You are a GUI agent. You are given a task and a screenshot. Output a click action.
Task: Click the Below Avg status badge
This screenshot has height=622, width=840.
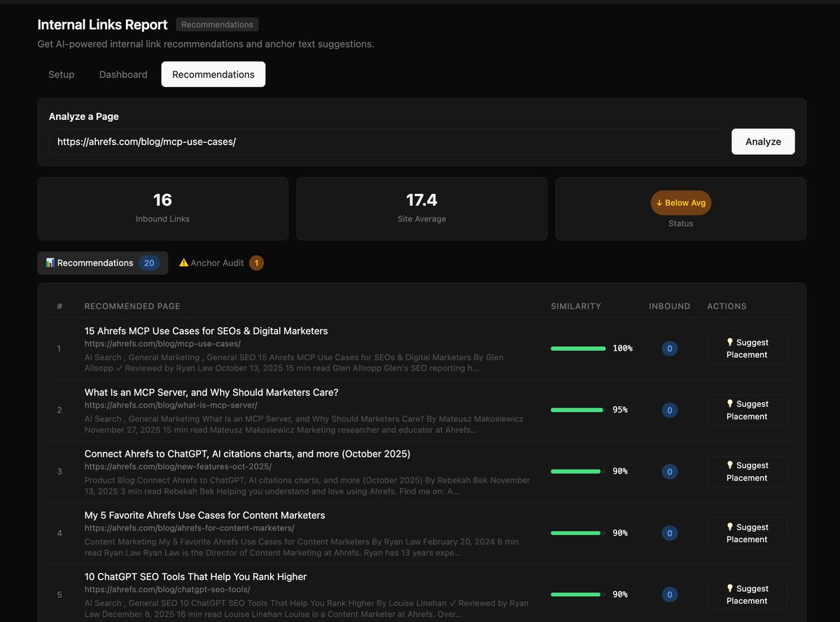click(x=681, y=202)
